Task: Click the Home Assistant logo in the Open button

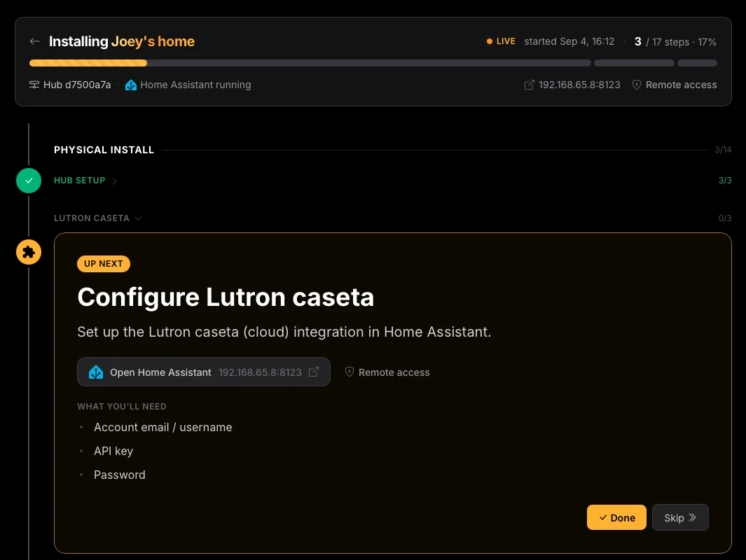Action: [x=96, y=372]
